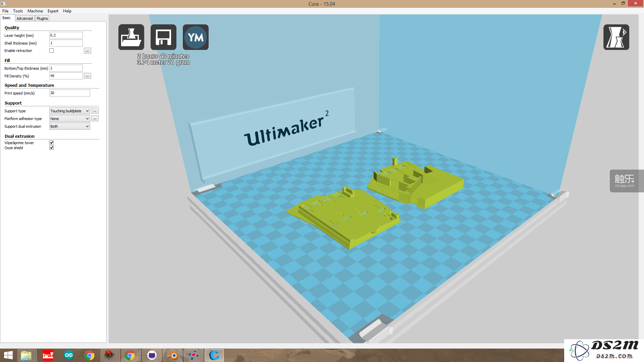This screenshot has height=362, width=644.
Task: Open the View mode icon
Action: pos(616,37)
